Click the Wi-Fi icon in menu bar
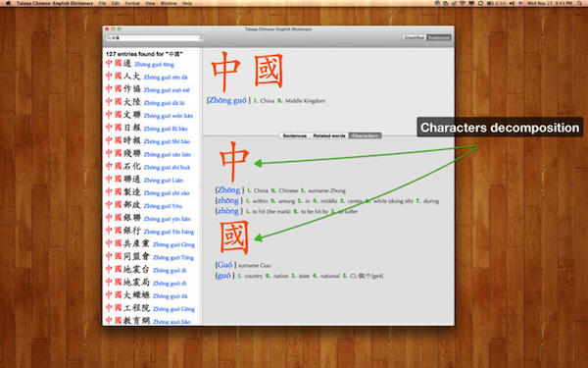Screen dimensions: 588x368 point(463,3)
